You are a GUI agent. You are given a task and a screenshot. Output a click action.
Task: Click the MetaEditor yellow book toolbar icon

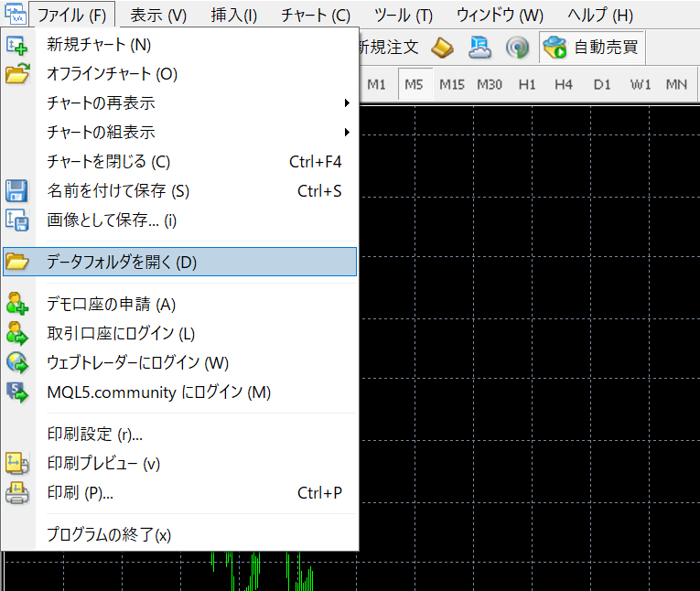[442, 48]
